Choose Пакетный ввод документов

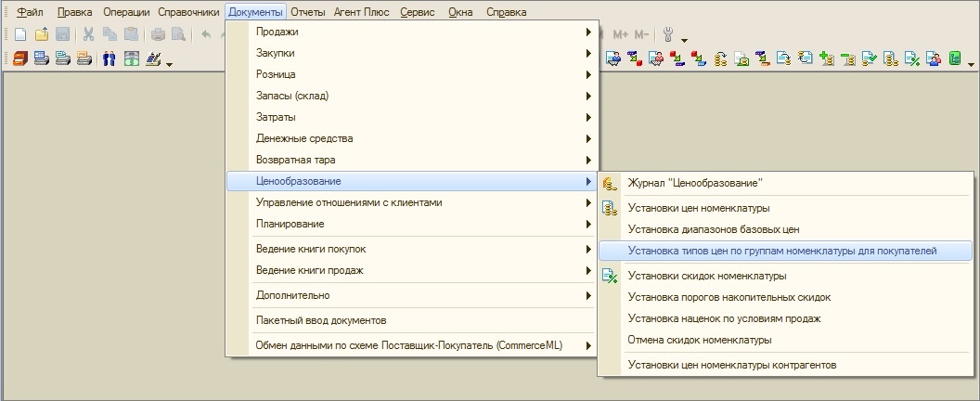pyautogui.click(x=321, y=320)
